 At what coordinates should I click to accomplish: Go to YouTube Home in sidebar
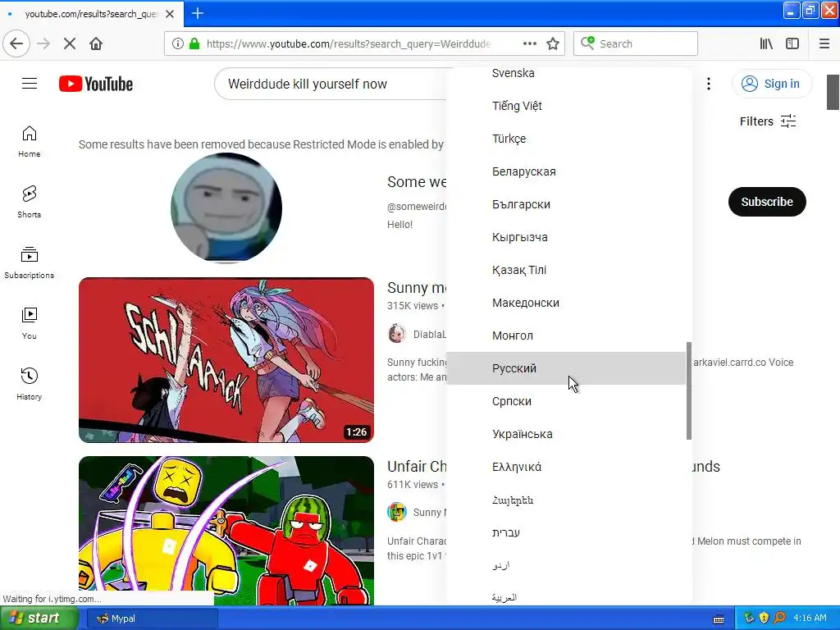click(x=30, y=142)
